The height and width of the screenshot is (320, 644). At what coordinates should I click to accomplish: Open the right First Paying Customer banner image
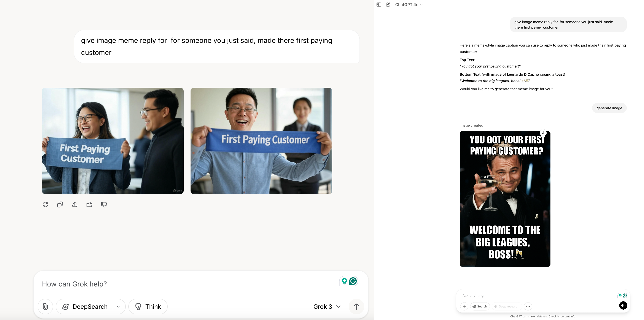pyautogui.click(x=261, y=141)
